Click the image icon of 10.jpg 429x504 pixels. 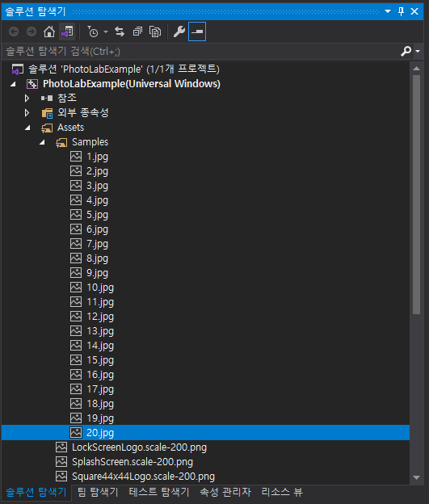point(76,288)
